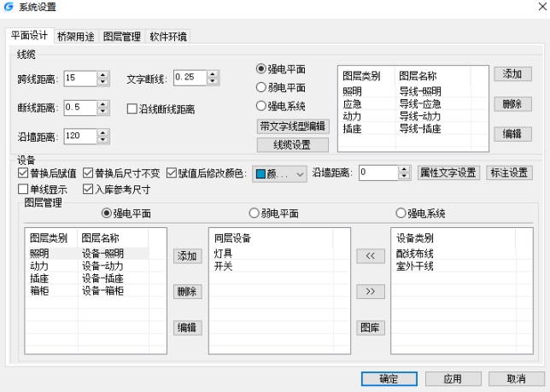Viewport: 550px width, 392px height.
Task: Increase cable 沿墙距离 120 with up arrow
Action: pyautogui.click(x=102, y=133)
